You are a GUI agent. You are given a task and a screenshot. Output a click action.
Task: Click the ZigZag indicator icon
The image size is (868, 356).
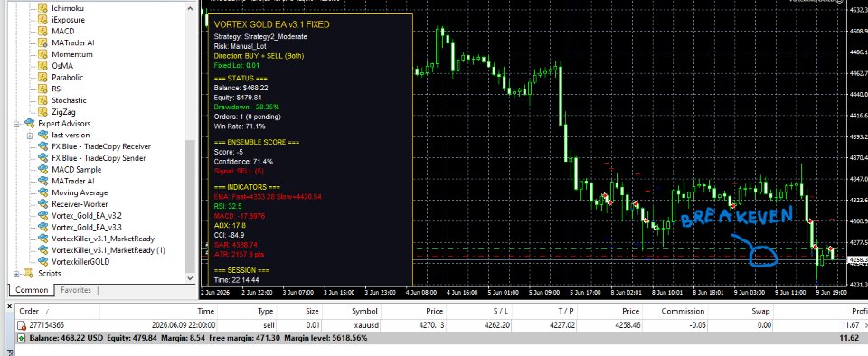tap(42, 112)
